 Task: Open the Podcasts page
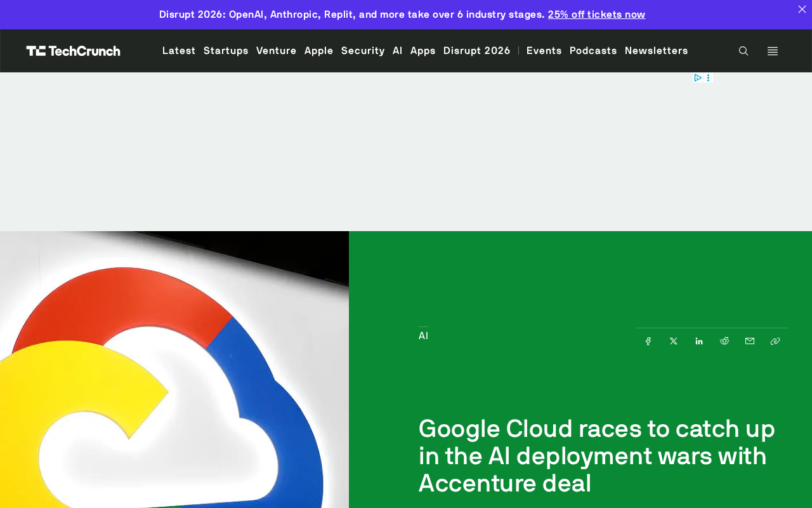pyautogui.click(x=593, y=51)
